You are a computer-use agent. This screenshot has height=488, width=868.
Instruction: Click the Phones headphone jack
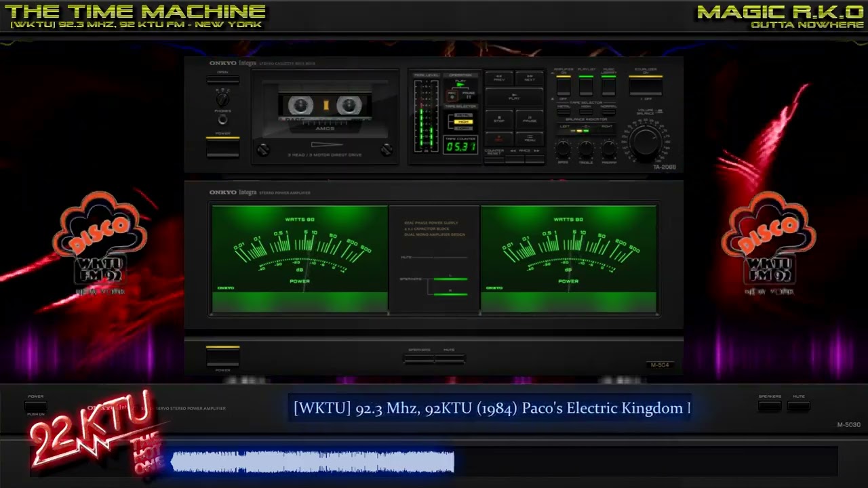click(x=222, y=120)
